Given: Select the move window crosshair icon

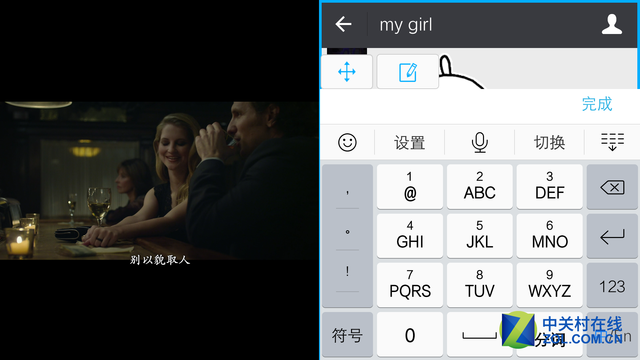Looking at the screenshot, I should click(347, 72).
